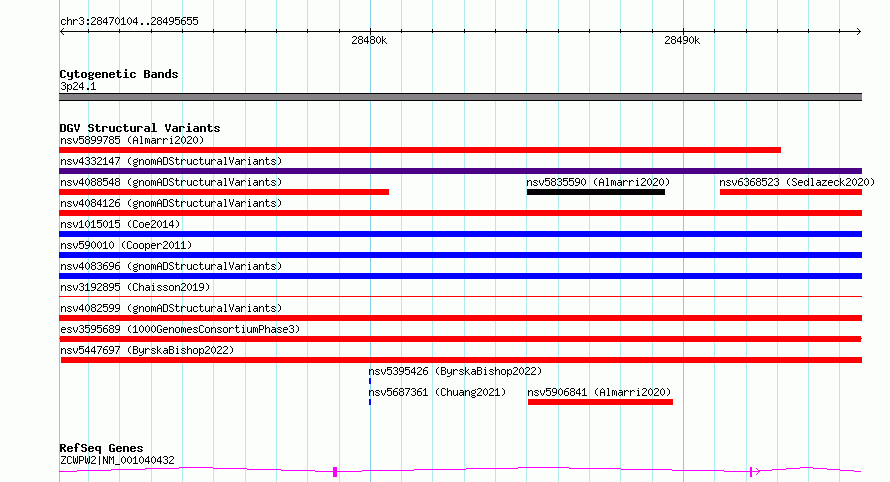
Task: Click the chr3:28470104..28495655 position label
Action: coord(129,21)
